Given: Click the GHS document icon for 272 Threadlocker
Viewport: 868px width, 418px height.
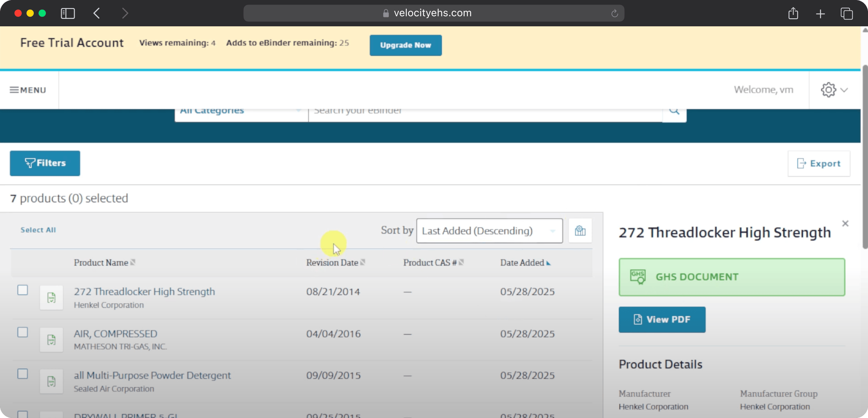Looking at the screenshot, I should tap(51, 298).
